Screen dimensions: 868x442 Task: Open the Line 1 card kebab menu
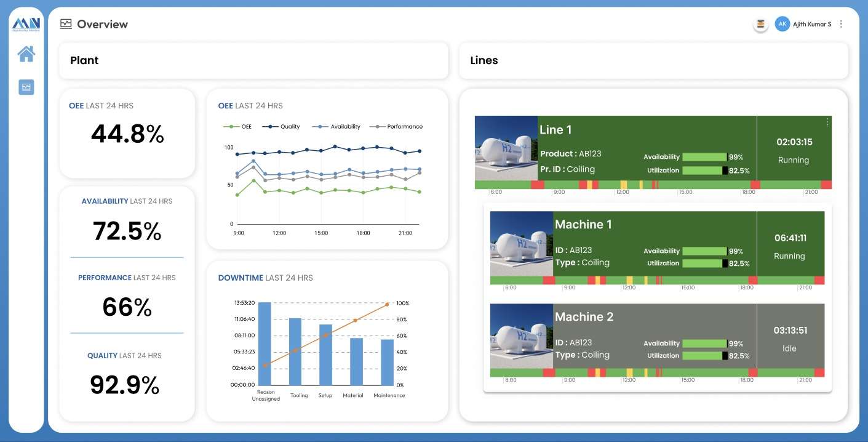827,122
